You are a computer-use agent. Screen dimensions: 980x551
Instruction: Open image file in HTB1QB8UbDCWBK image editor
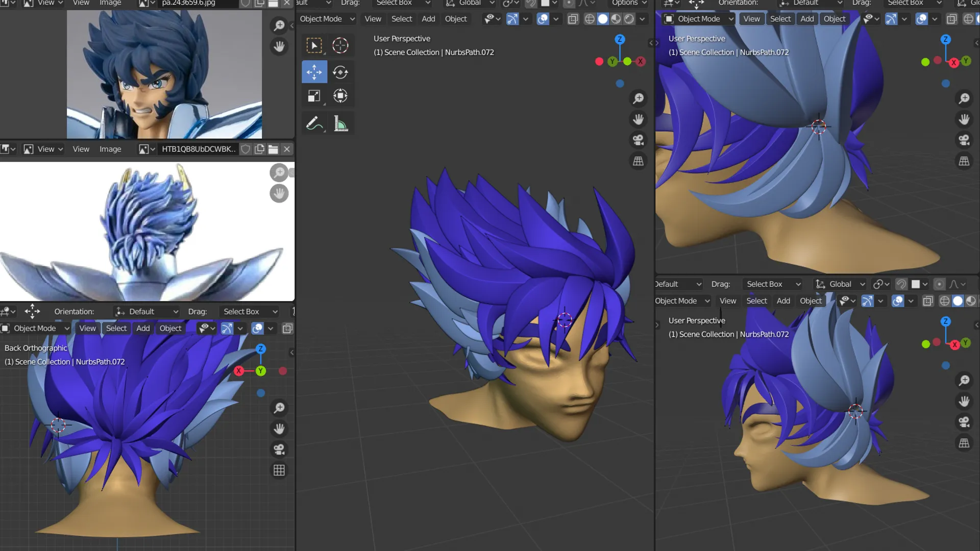(x=273, y=149)
